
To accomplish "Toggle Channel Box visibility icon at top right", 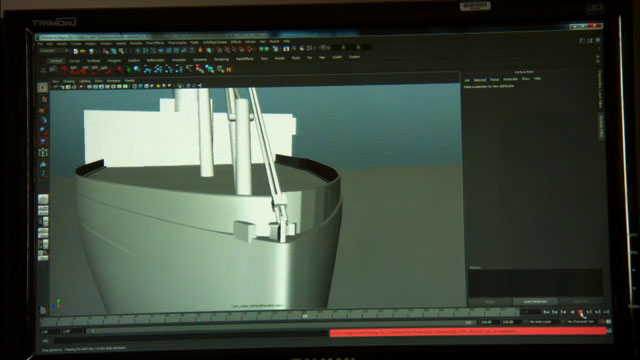I will click(598, 40).
